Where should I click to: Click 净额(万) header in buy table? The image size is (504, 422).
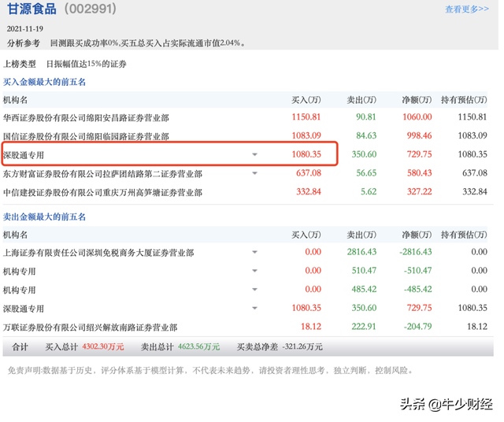point(417,100)
